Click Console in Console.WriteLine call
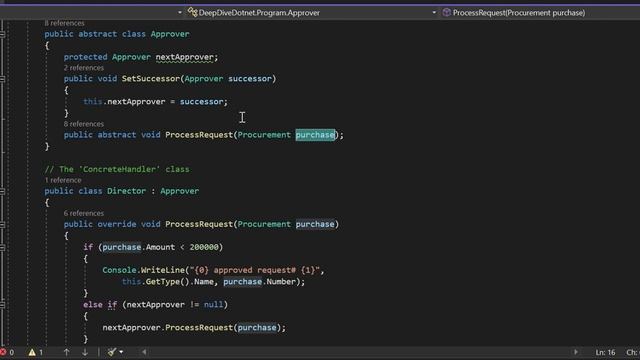 tap(119, 270)
